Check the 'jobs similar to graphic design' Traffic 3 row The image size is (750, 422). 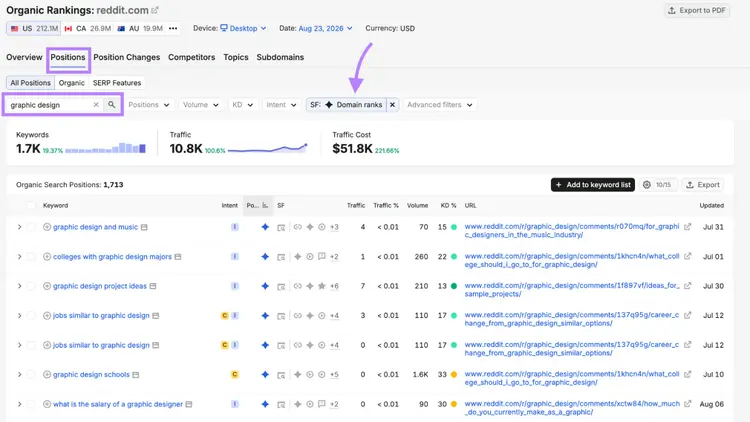point(31,315)
